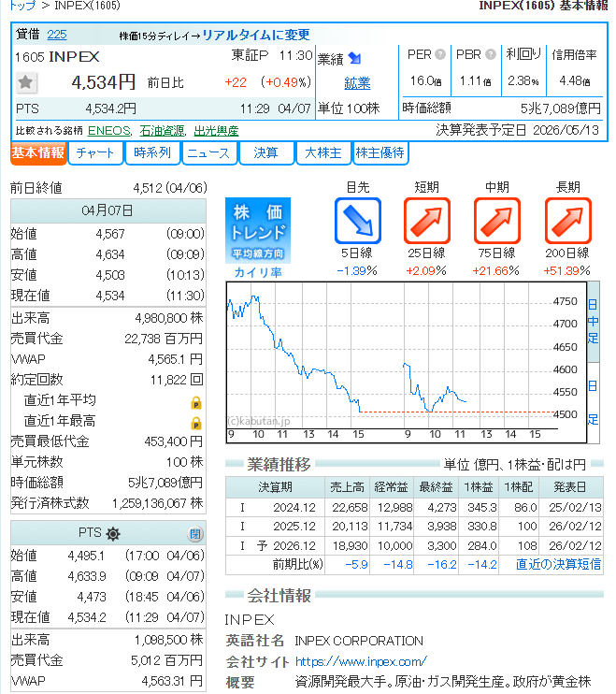This screenshot has height=694, width=616.
Task: Open 直近の決算短信 link
Action: pos(558,564)
